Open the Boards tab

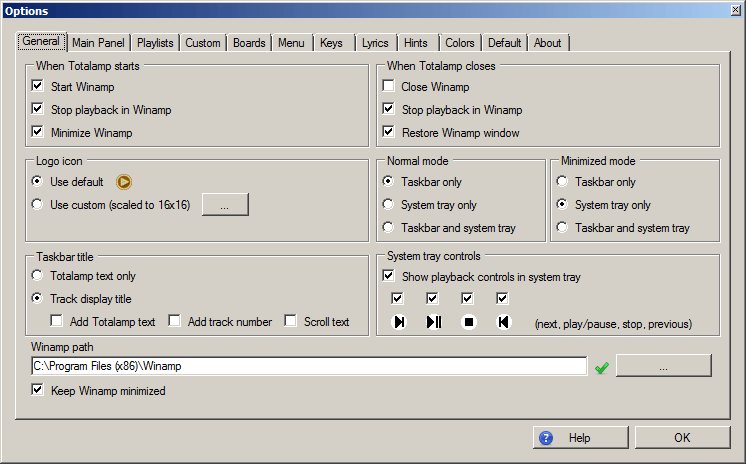click(x=249, y=43)
